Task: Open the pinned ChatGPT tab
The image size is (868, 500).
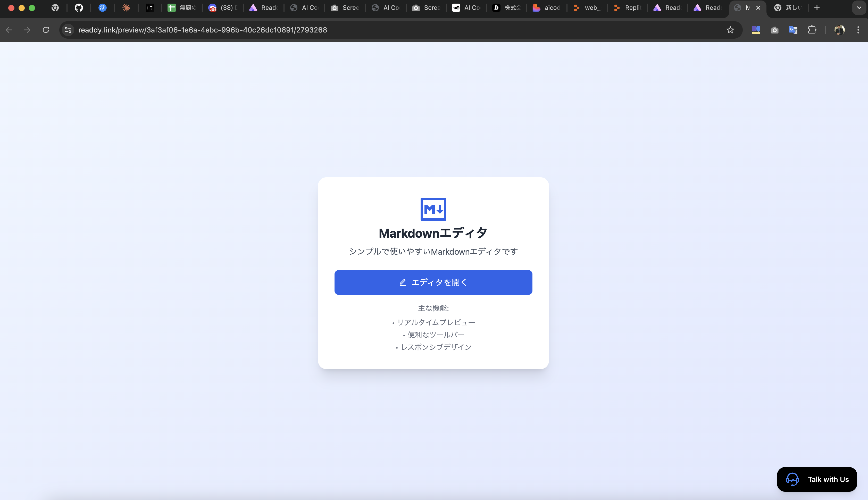Action: click(102, 7)
